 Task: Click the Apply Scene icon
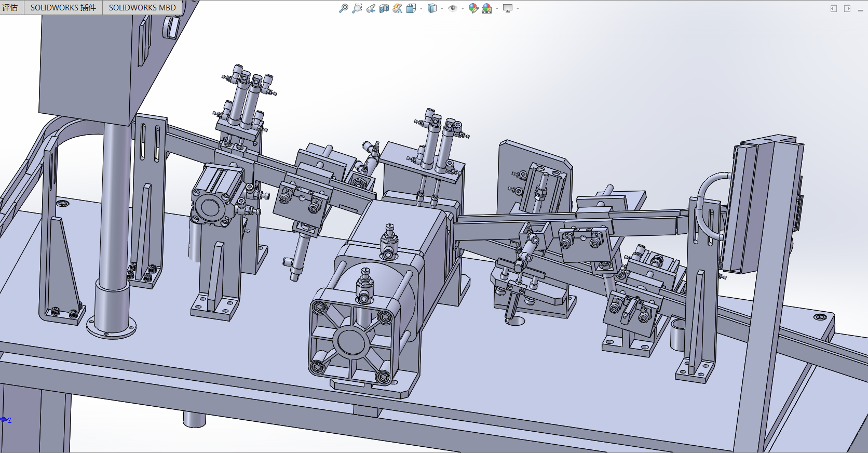[486, 8]
